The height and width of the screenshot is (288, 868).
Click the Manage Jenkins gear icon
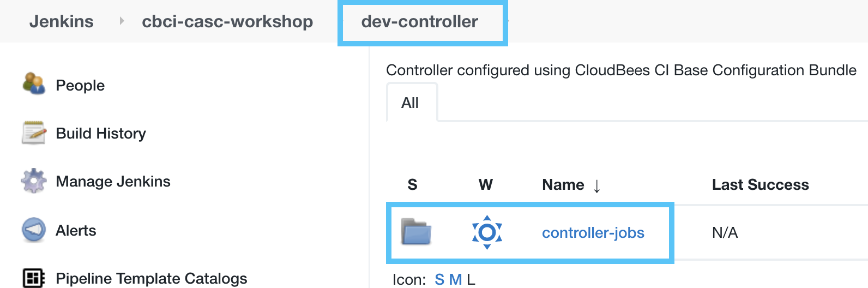[34, 181]
